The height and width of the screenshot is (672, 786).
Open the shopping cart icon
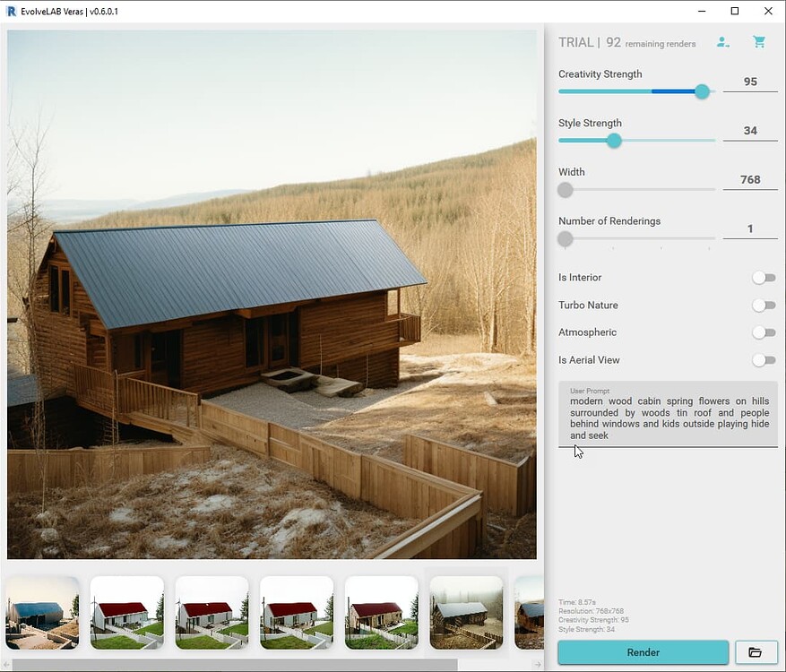759,41
